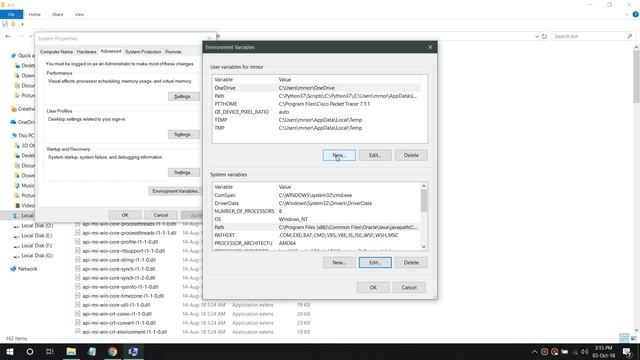
Task: Close the Environment Variables dialog
Action: [430, 47]
